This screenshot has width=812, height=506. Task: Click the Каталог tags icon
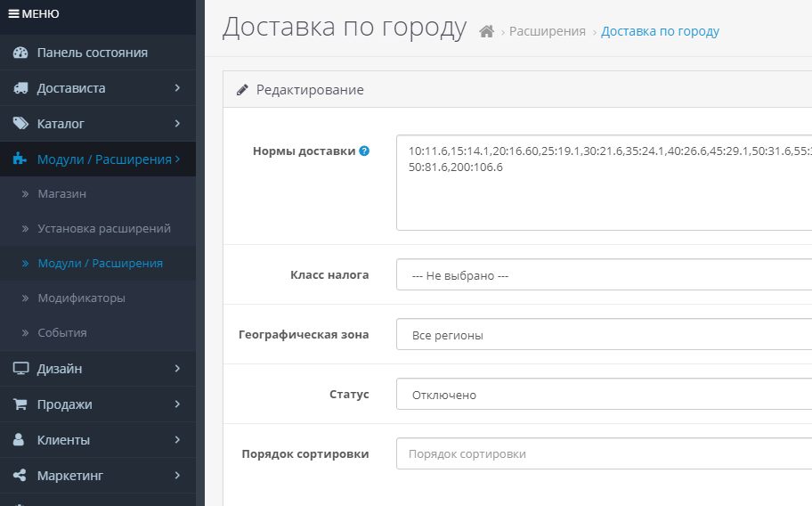(20, 124)
